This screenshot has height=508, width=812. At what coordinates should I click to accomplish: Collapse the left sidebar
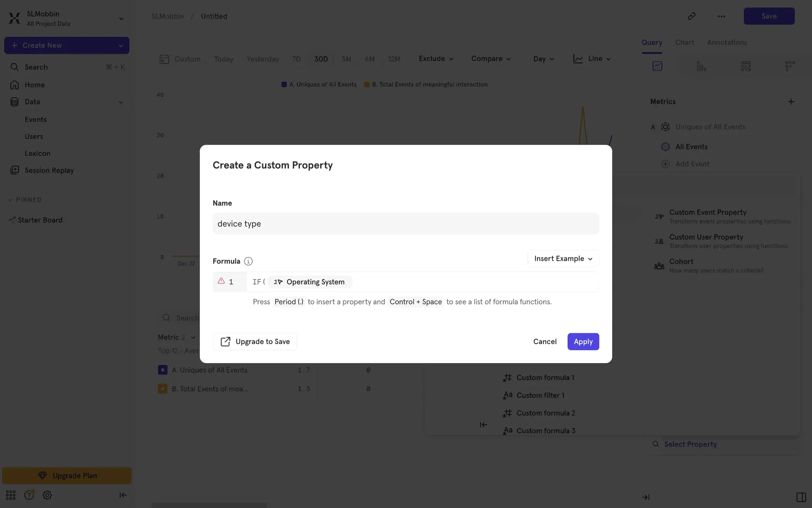point(123,495)
